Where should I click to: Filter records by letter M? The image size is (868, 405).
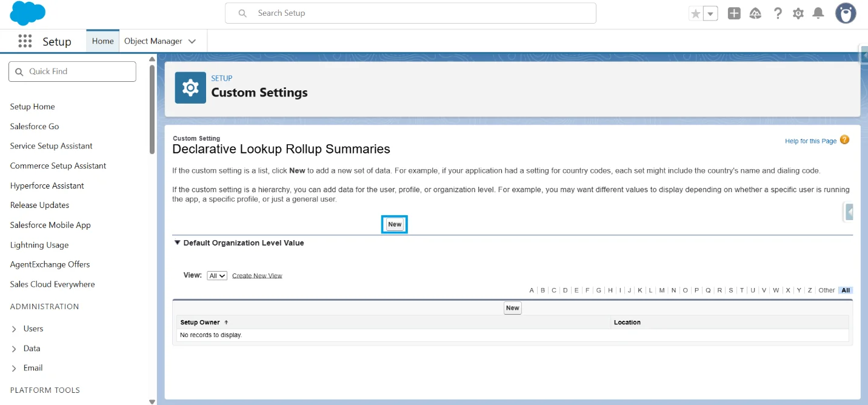(662, 290)
